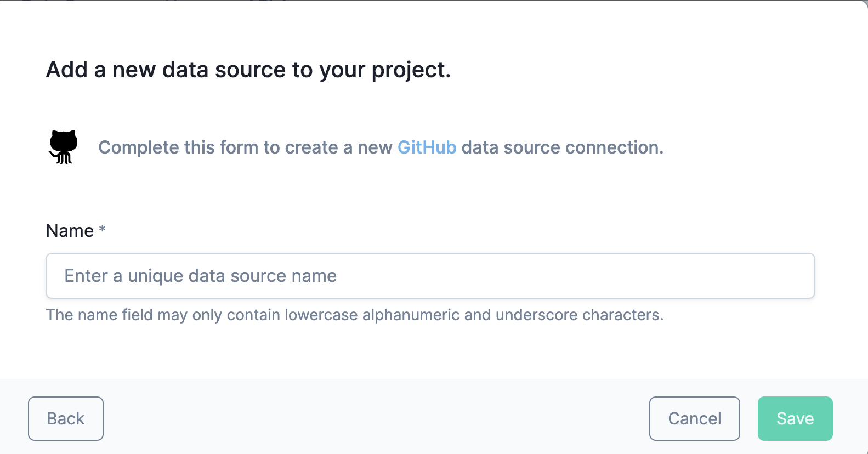Focus the Name input field
The width and height of the screenshot is (868, 454).
coord(430,276)
